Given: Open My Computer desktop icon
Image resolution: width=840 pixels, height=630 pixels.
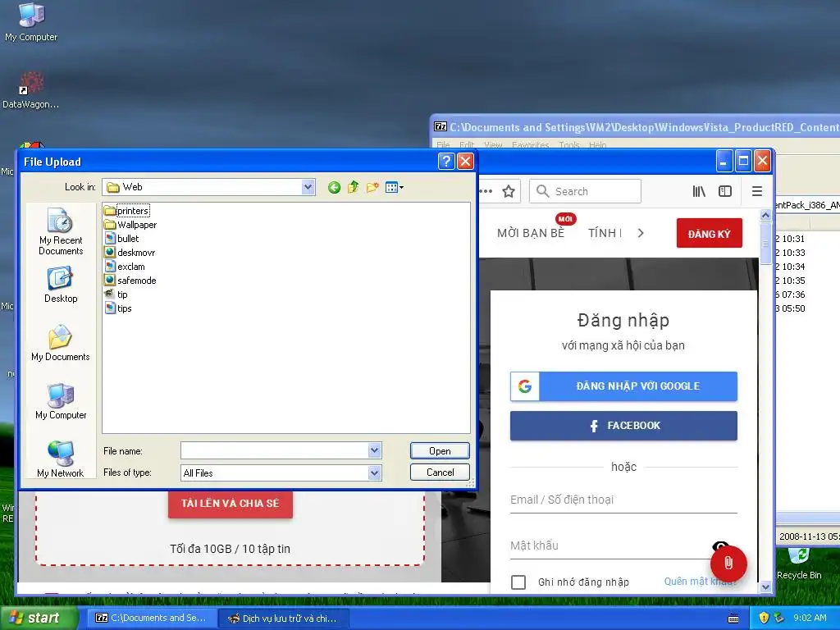Looking at the screenshot, I should pyautogui.click(x=31, y=22).
